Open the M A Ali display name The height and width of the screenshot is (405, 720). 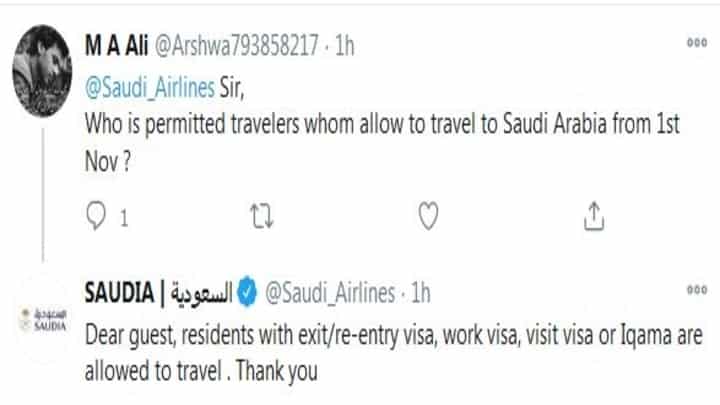[114, 46]
